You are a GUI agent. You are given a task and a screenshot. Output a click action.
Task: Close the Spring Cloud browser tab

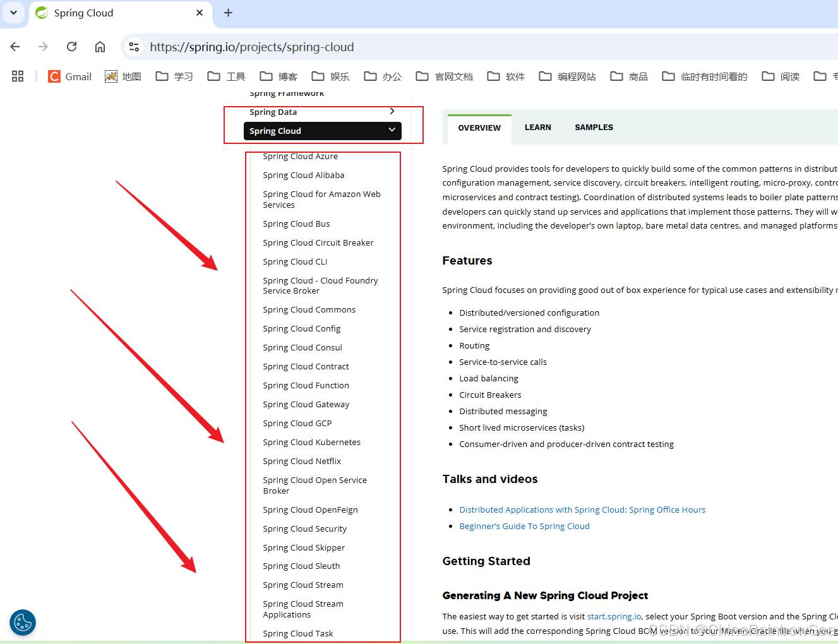pos(200,13)
